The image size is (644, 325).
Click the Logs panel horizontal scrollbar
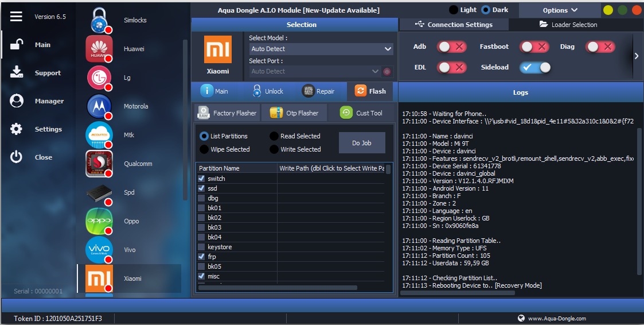[x=458, y=293]
